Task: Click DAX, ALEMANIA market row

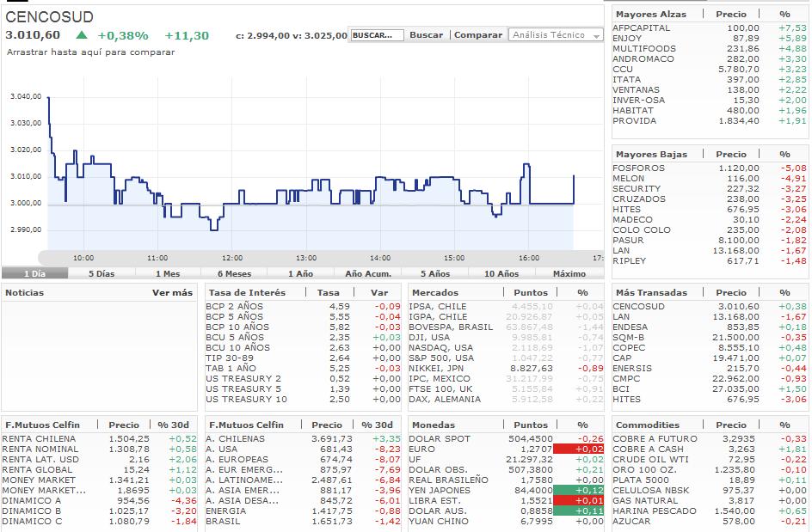Action: tap(506, 399)
